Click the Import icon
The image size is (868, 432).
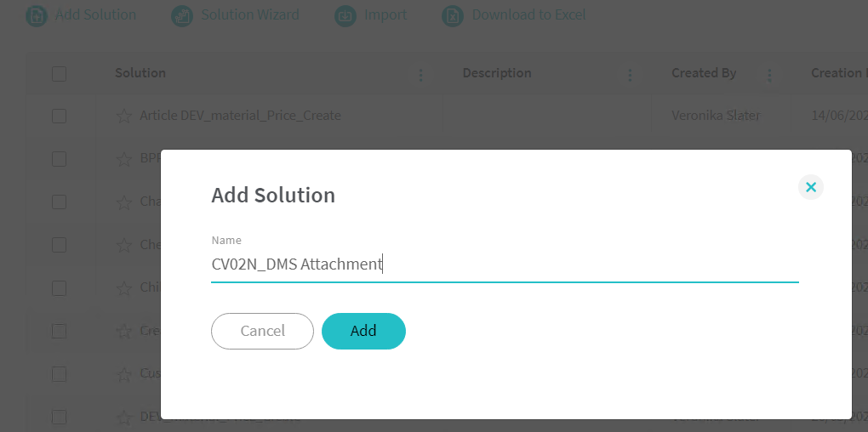345,15
